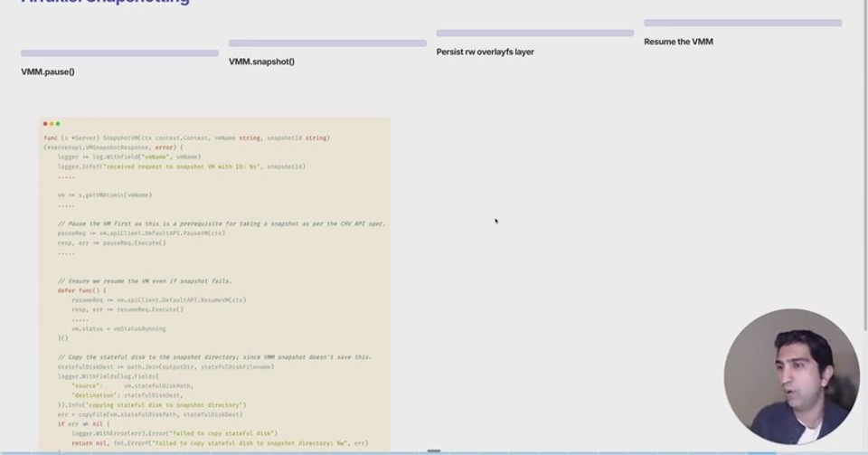
Task: Click the Resume the VMM step label
Action: pos(678,42)
